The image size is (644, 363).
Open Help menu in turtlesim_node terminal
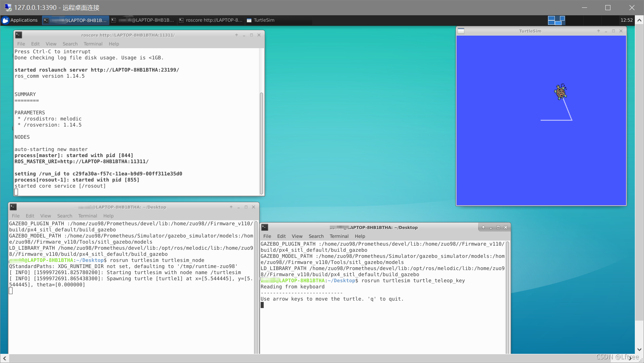108,216
